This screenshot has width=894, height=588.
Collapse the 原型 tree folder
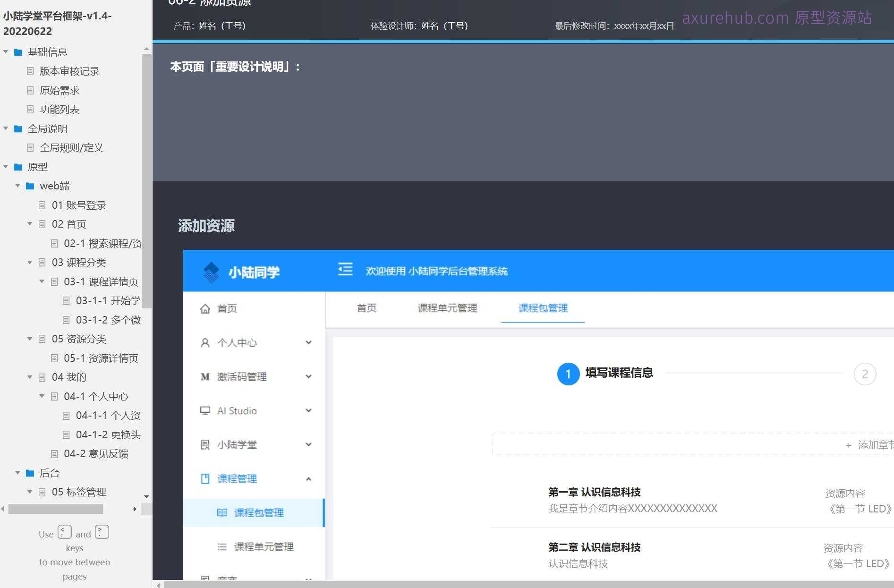point(5,167)
